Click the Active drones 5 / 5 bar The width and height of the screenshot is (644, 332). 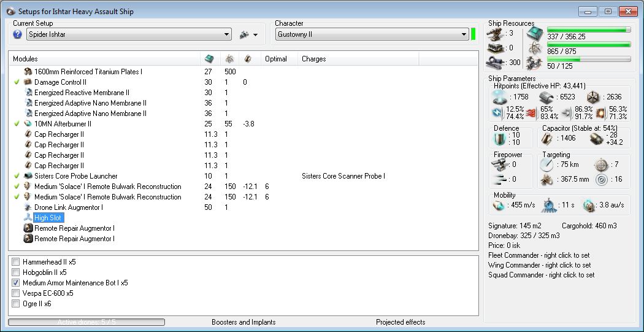pyautogui.click(x=86, y=322)
